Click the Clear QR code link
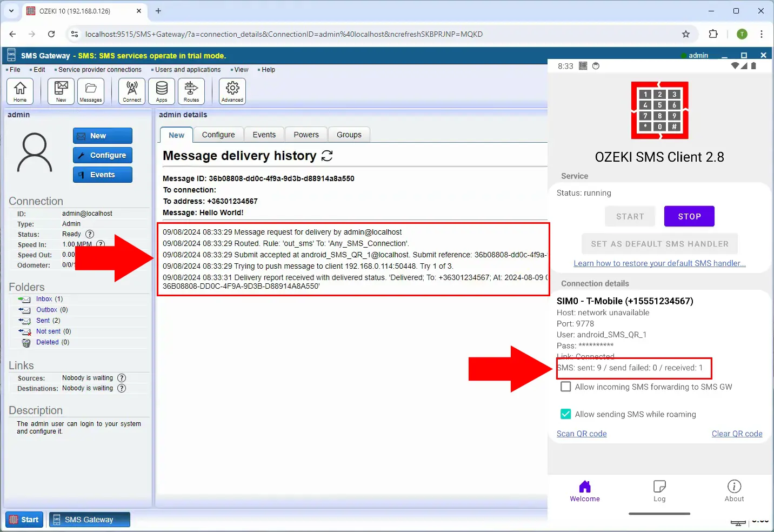 (x=737, y=434)
